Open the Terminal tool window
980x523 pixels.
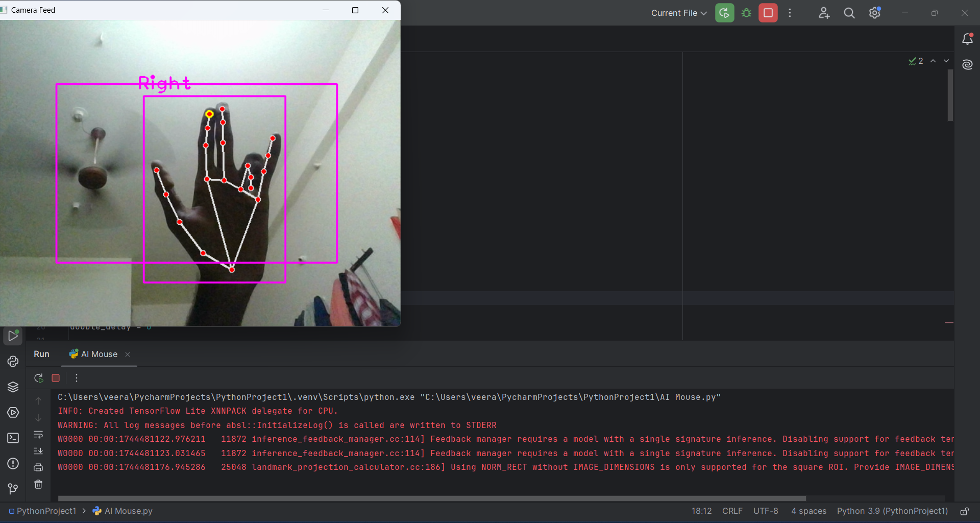tap(13, 438)
